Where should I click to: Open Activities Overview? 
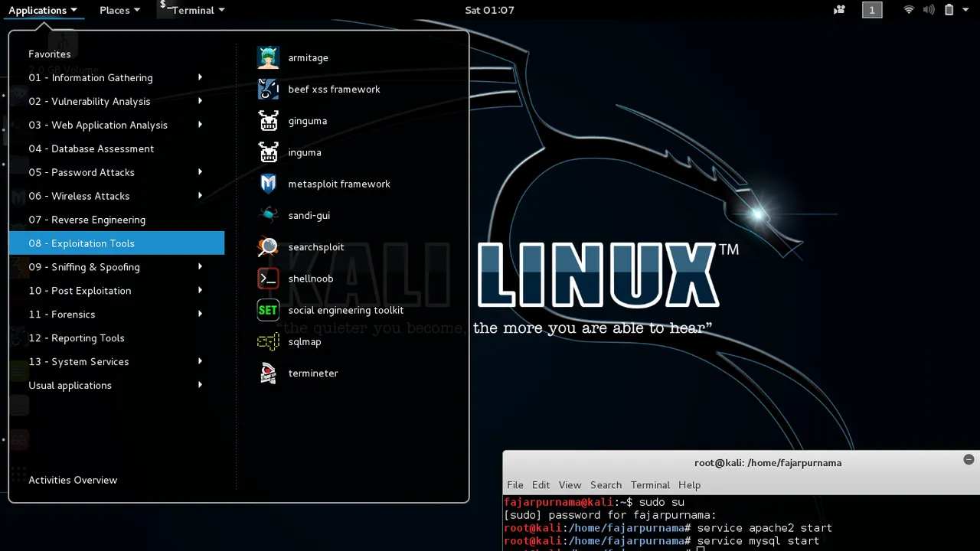73,480
